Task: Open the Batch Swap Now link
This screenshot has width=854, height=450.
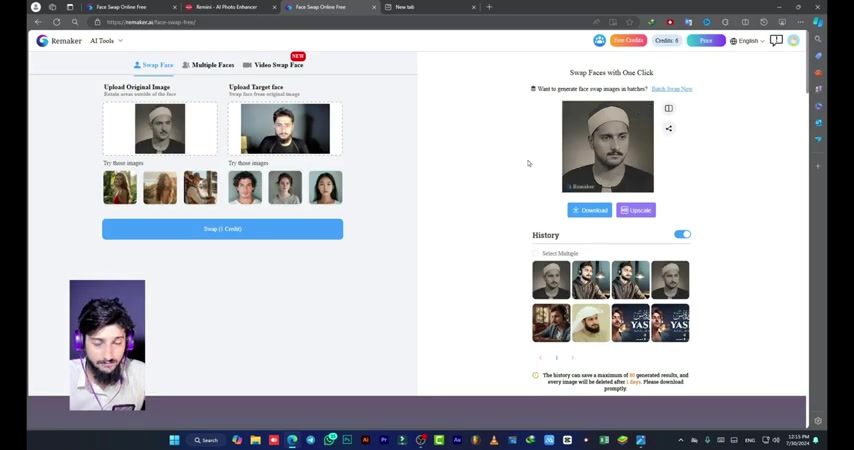Action: click(x=672, y=89)
